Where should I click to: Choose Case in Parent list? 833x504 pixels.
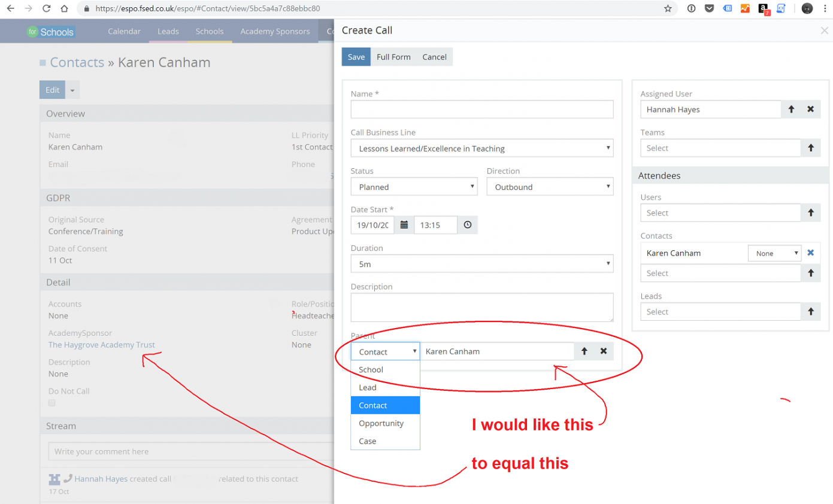click(385, 441)
